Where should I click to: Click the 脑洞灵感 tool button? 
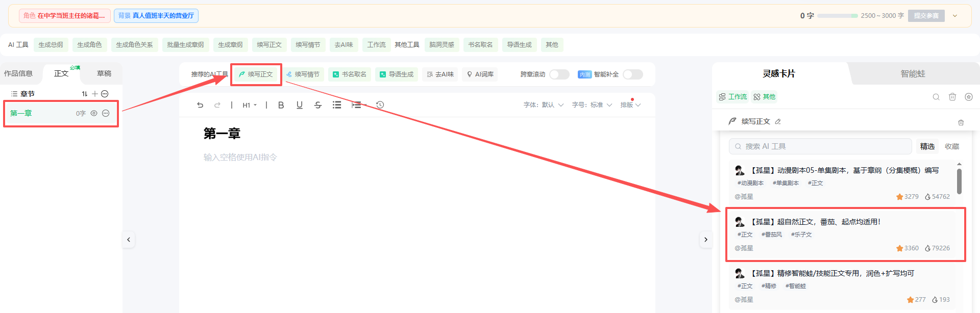[x=442, y=45]
